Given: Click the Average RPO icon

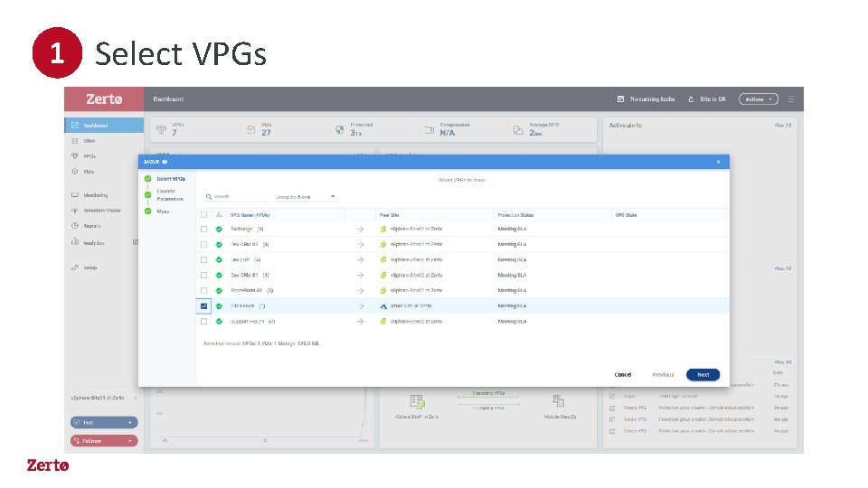Looking at the screenshot, I should (x=518, y=129).
